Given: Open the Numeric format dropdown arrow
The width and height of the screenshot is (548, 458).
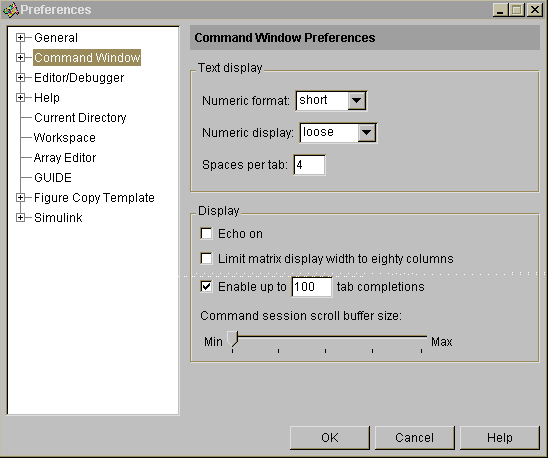Looking at the screenshot, I should (x=356, y=101).
